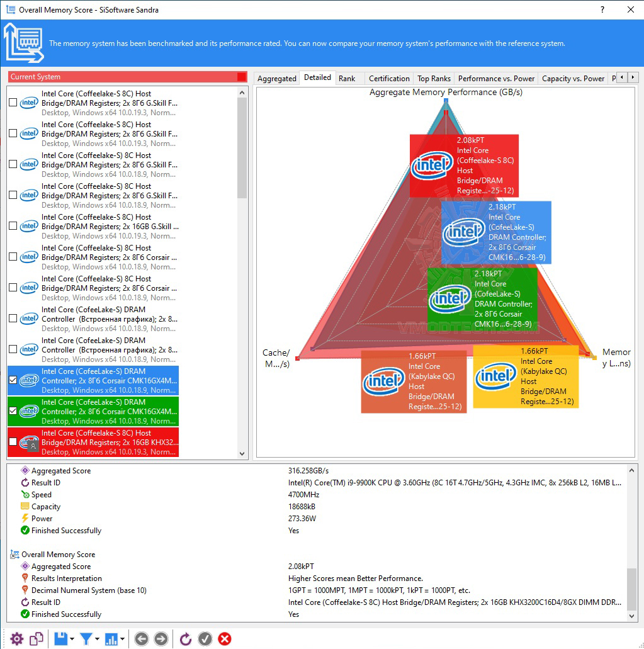Click the Overall Memory Score section icon

point(15,554)
